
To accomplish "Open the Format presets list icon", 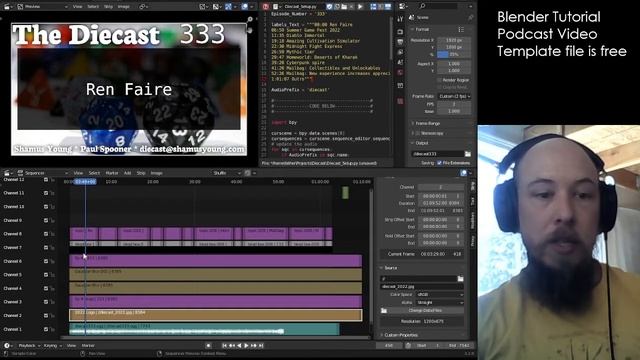I will (461, 29).
